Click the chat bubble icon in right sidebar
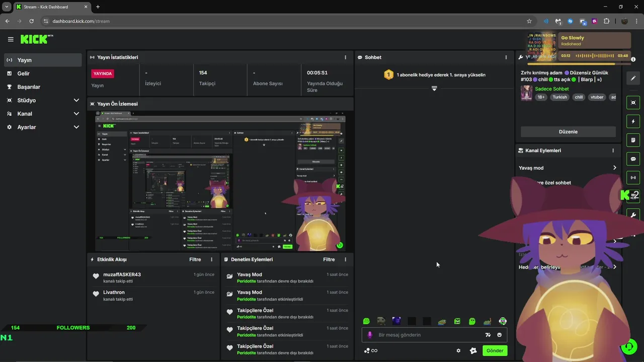Screen dimensions: 644x362 633,159
